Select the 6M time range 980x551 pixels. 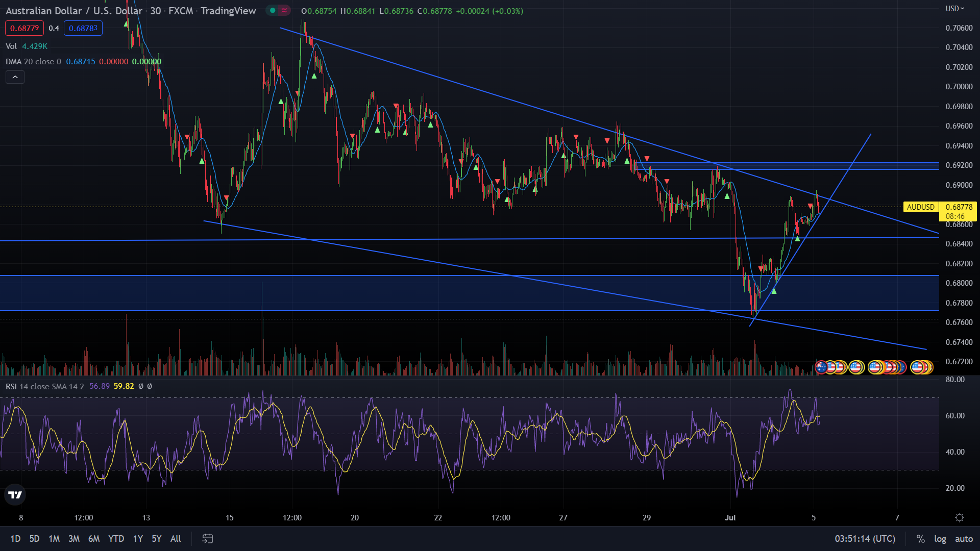(x=94, y=538)
